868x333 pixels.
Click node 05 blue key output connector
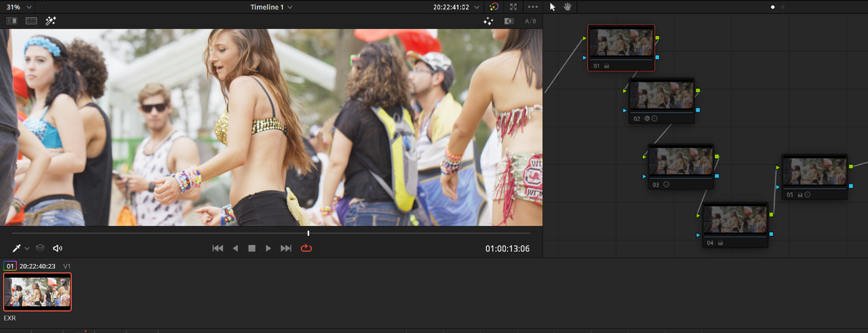pos(851,185)
